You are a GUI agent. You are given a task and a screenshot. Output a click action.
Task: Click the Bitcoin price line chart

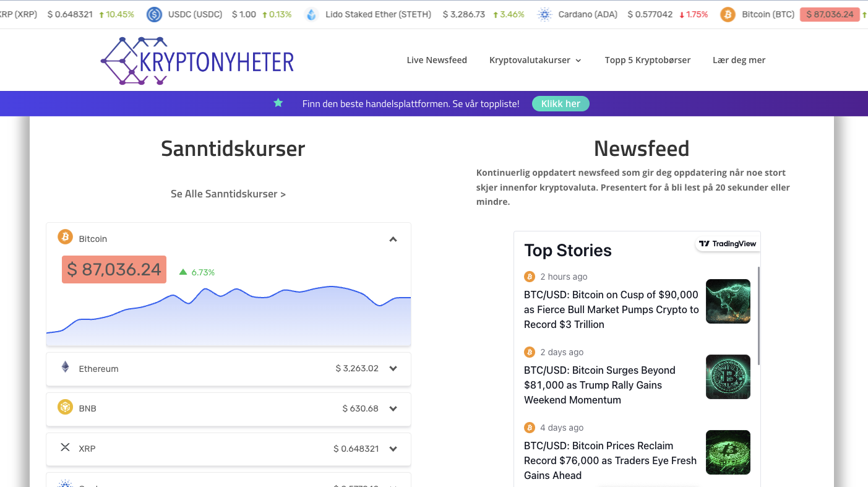point(228,316)
